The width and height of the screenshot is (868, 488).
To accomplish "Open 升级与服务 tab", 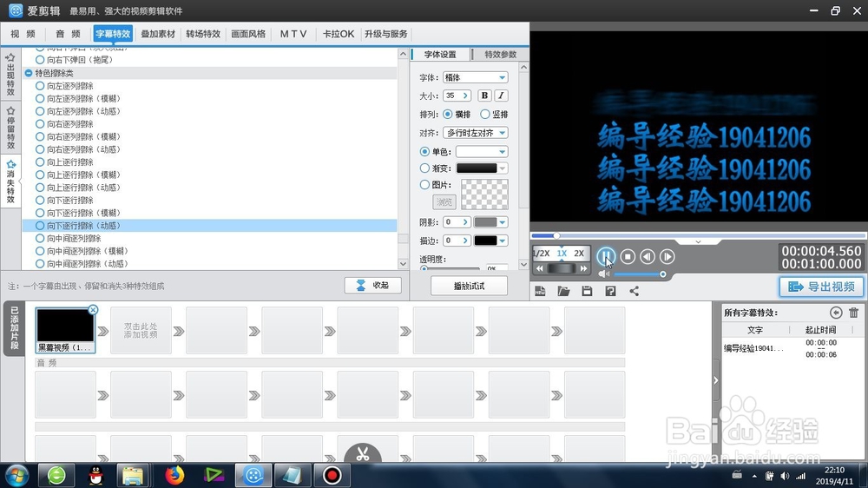I will click(x=386, y=34).
